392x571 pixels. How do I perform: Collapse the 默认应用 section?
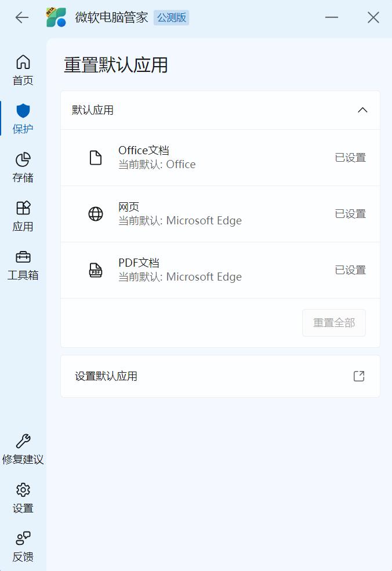pos(363,110)
